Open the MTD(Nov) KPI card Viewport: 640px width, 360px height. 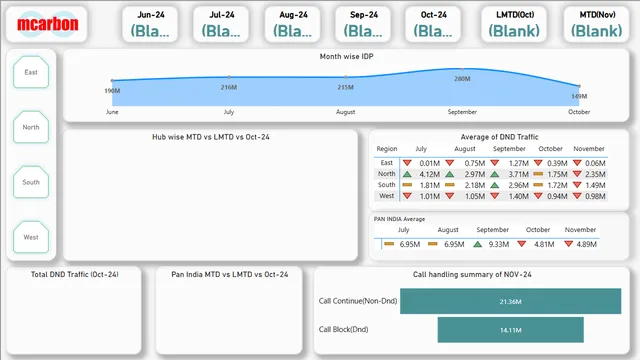(597, 24)
